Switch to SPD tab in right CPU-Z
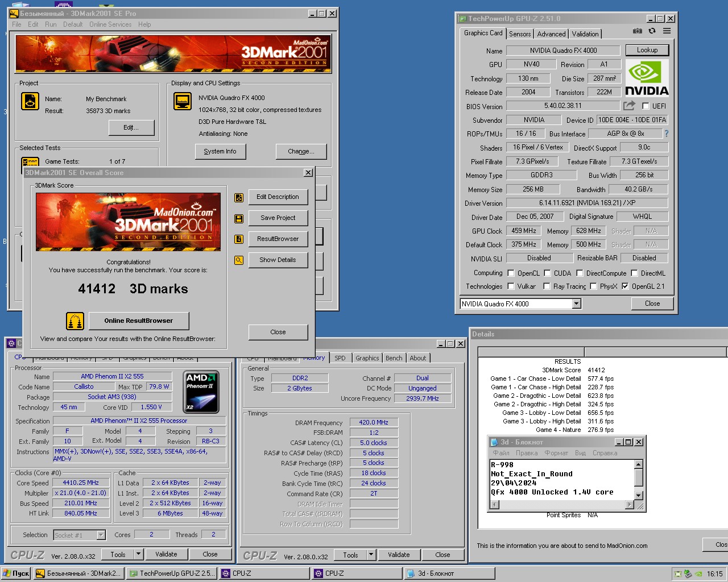The height and width of the screenshot is (582, 728). click(x=340, y=358)
